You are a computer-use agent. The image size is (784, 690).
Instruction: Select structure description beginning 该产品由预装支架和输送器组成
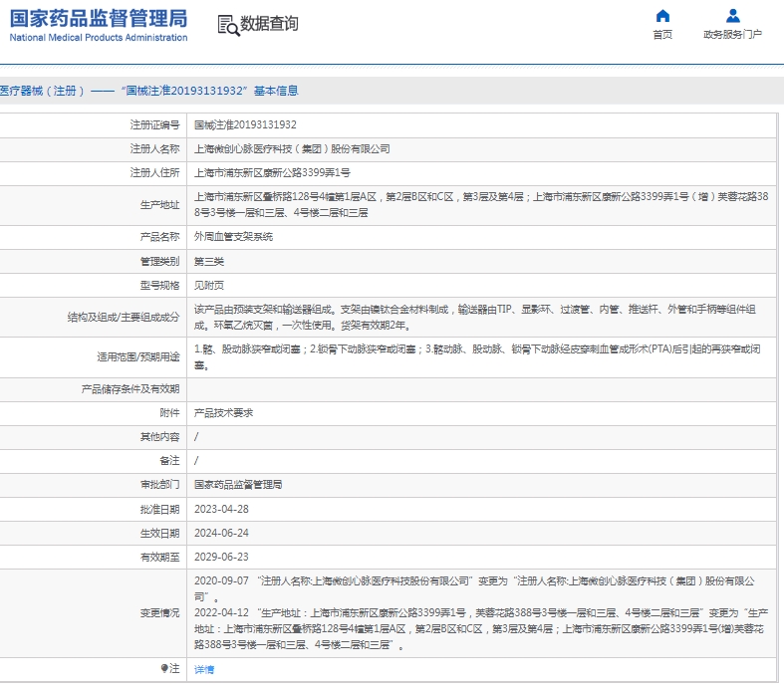475,318
